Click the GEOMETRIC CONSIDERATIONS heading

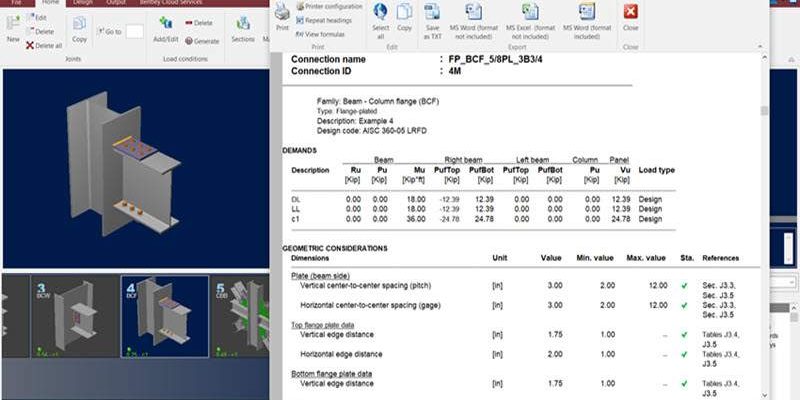click(335, 248)
